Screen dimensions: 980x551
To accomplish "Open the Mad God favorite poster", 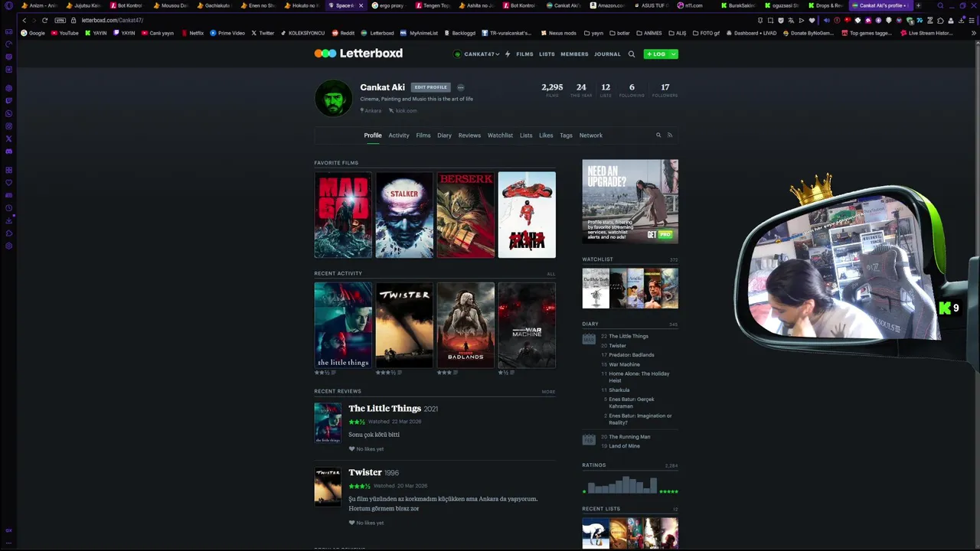I will click(343, 215).
